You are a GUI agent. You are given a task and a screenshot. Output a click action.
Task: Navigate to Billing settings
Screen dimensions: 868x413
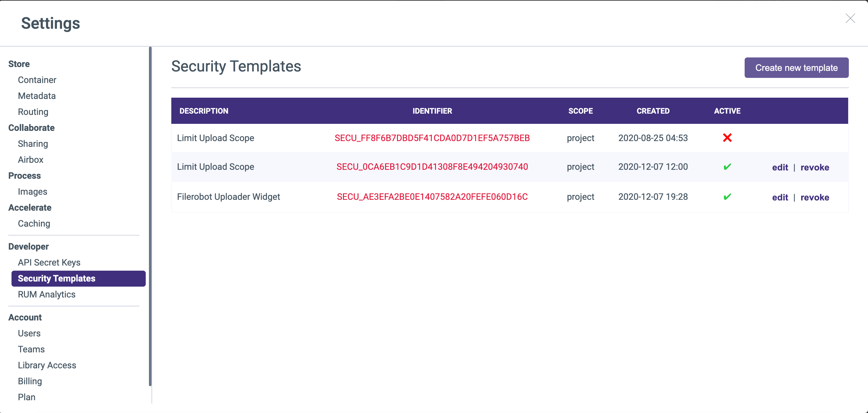30,381
